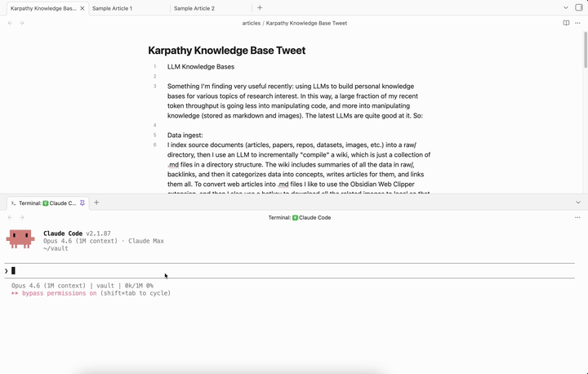Open the note's more options menu
Image resolution: width=588 pixels, height=374 pixels.
pyautogui.click(x=578, y=23)
